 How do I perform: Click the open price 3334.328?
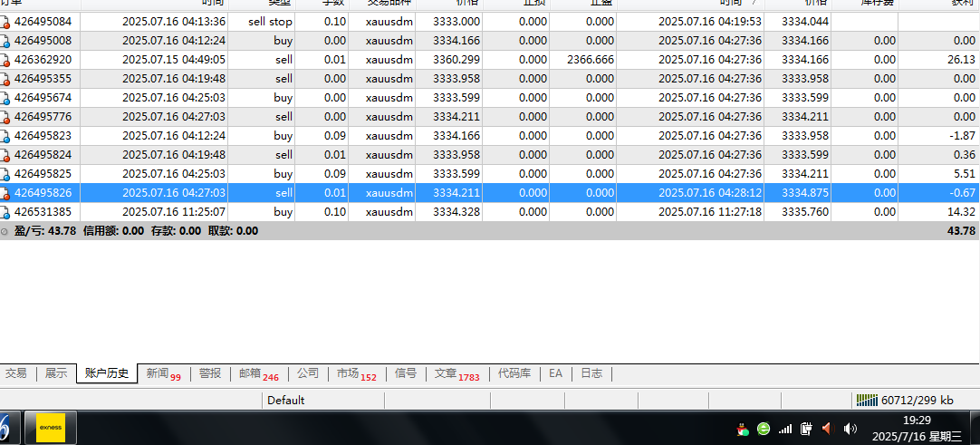coord(456,212)
